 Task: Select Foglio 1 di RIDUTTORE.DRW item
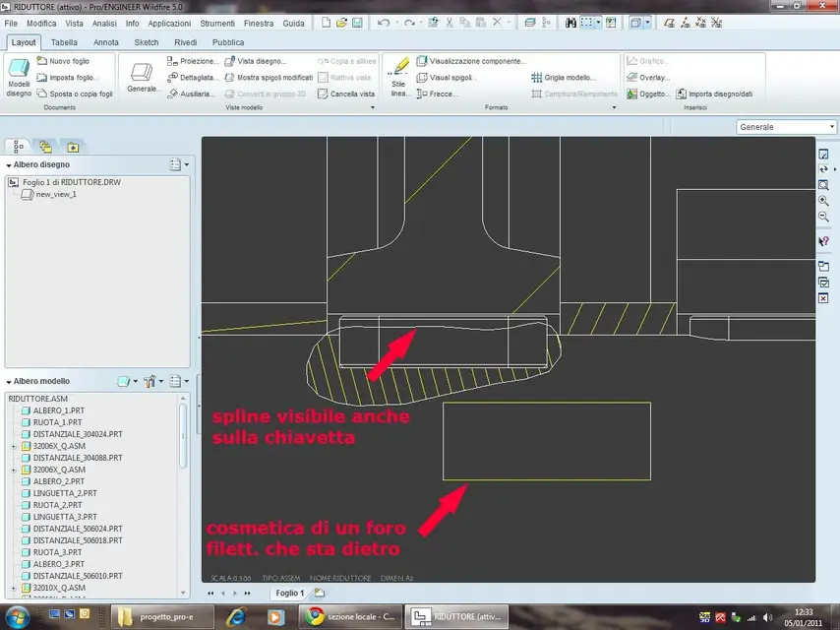65,182
